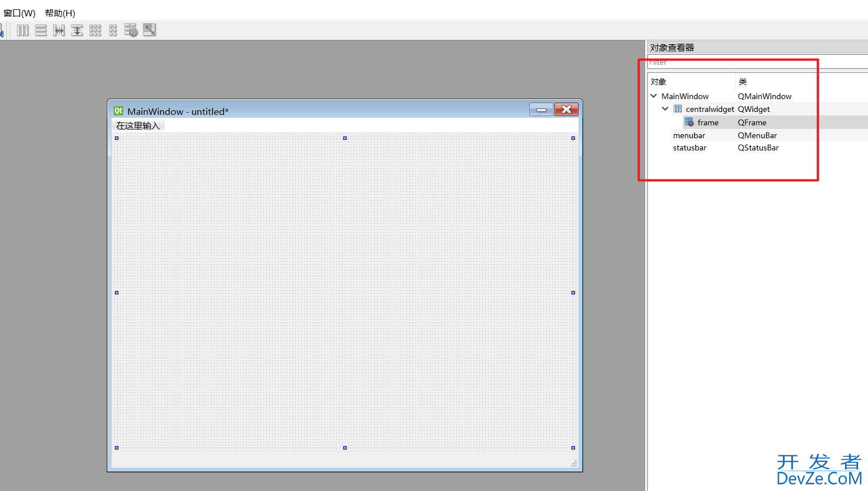This screenshot has height=491, width=868.
Task: Click the QMenuBar class cell
Action: pyautogui.click(x=757, y=135)
